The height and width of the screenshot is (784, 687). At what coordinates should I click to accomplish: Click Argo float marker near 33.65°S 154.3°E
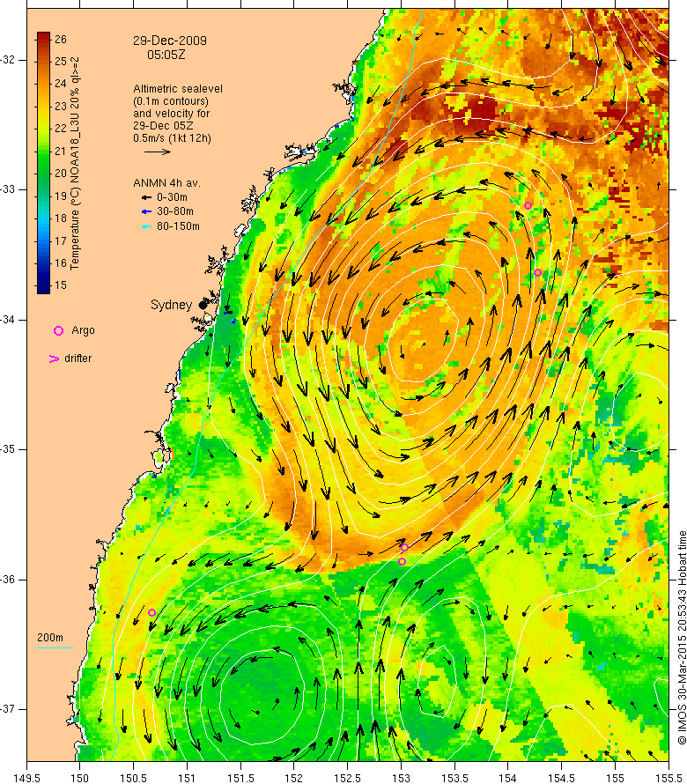click(x=537, y=272)
